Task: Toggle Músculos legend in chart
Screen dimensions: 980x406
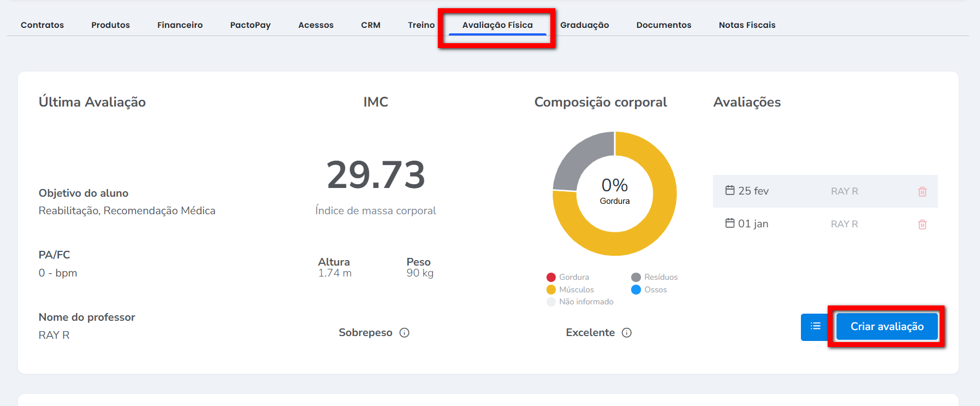Action: click(x=571, y=290)
